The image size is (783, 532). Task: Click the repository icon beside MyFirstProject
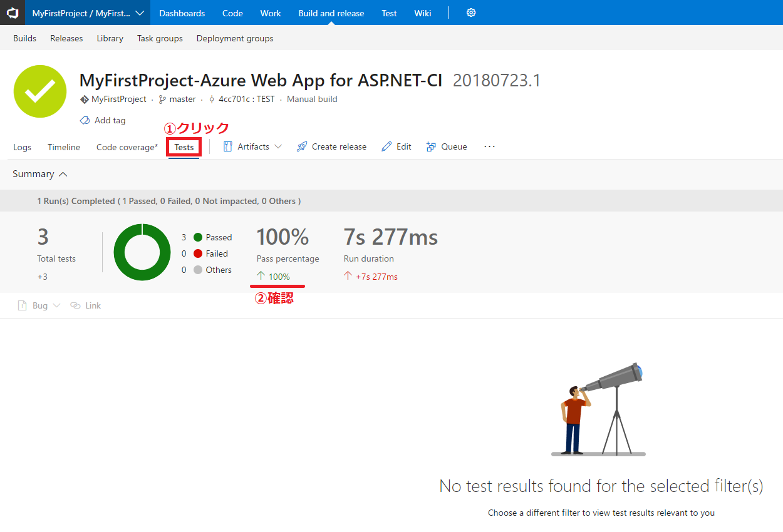(x=85, y=99)
